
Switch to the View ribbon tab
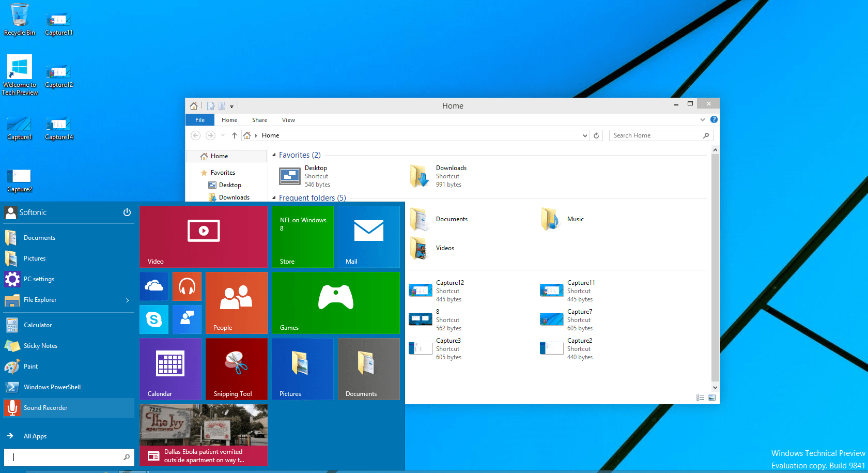(x=288, y=120)
